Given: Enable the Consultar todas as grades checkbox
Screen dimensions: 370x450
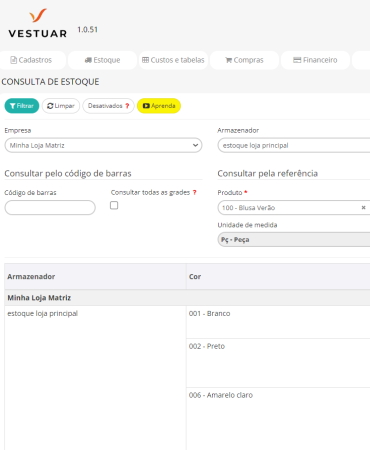Looking at the screenshot, I should click(x=114, y=205).
